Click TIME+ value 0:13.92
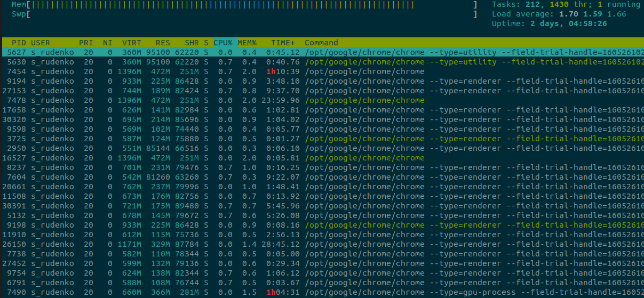Screen dimensions: 644x298 coord(283,196)
